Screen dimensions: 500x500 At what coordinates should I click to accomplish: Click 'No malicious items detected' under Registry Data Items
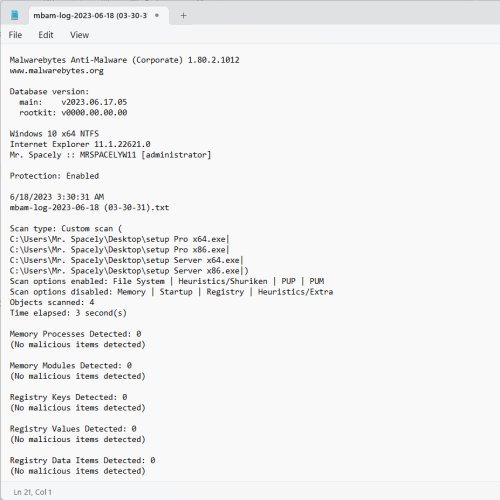(78, 471)
